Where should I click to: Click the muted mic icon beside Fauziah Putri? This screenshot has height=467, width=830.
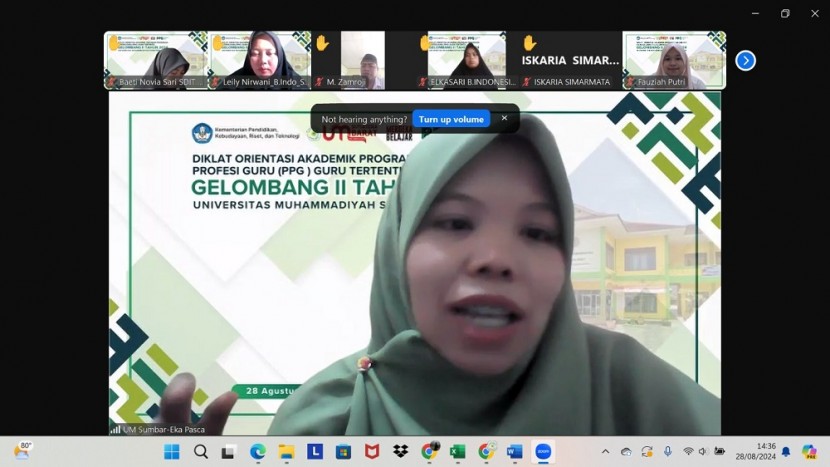click(x=630, y=82)
